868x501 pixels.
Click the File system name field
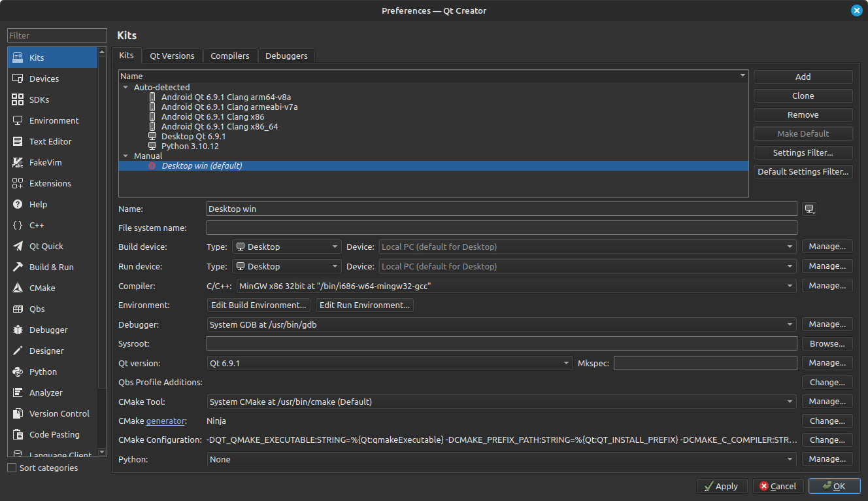pyautogui.click(x=501, y=228)
